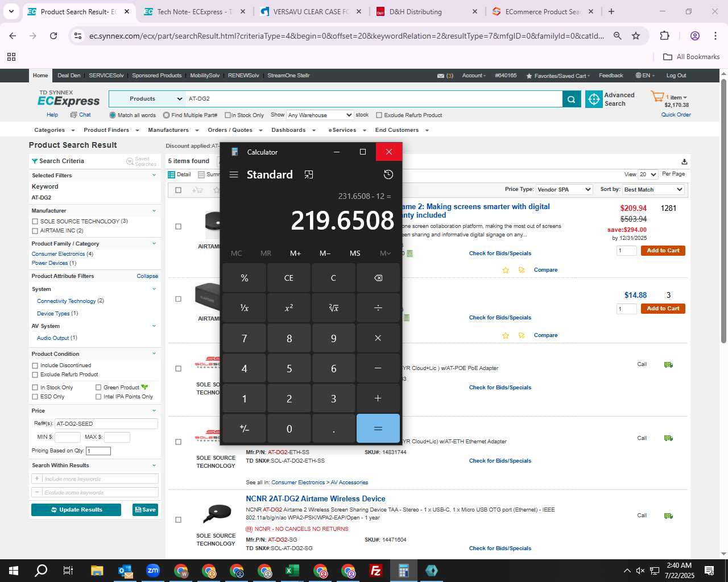Open the Advanced Search target icon
The height and width of the screenshot is (582, 728).
[594, 99]
